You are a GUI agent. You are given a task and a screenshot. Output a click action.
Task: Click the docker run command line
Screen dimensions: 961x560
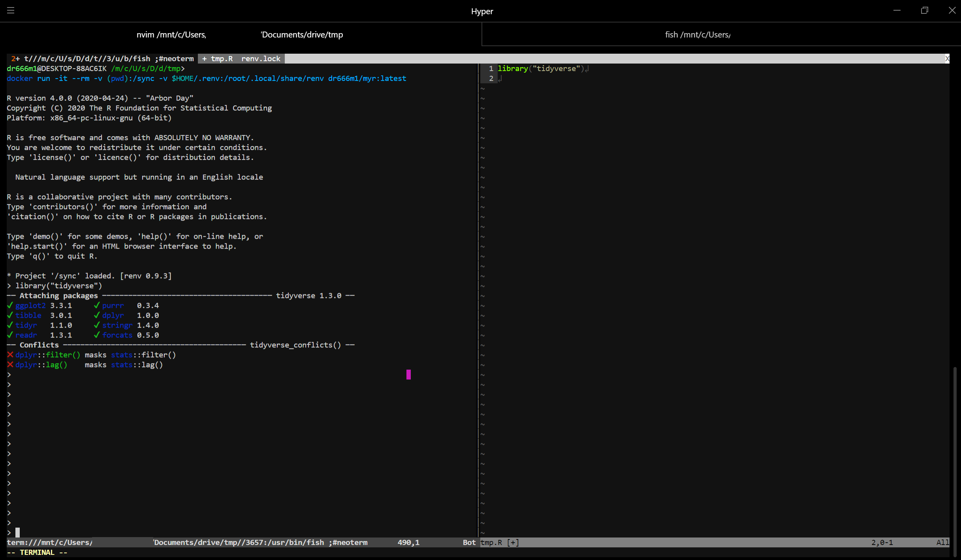click(x=206, y=79)
